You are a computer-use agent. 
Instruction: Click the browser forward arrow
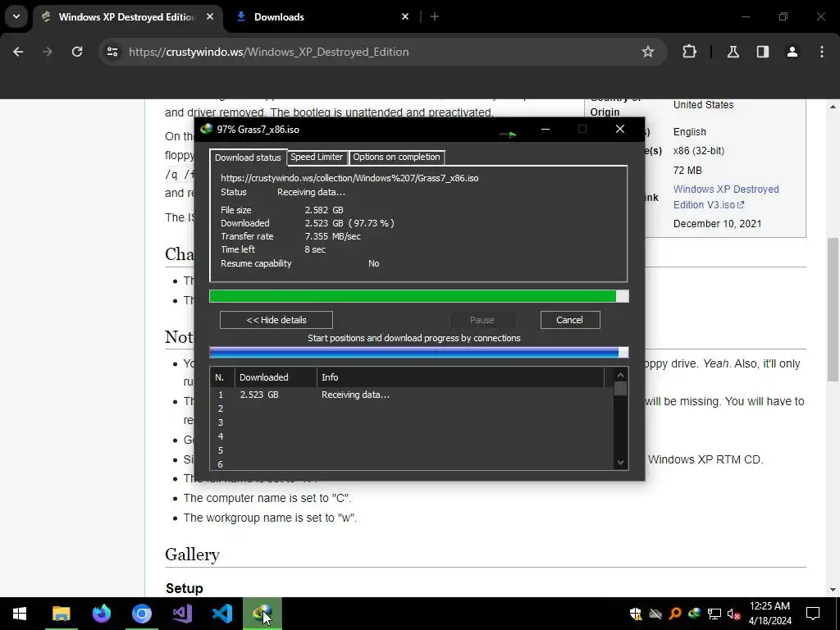[48, 52]
